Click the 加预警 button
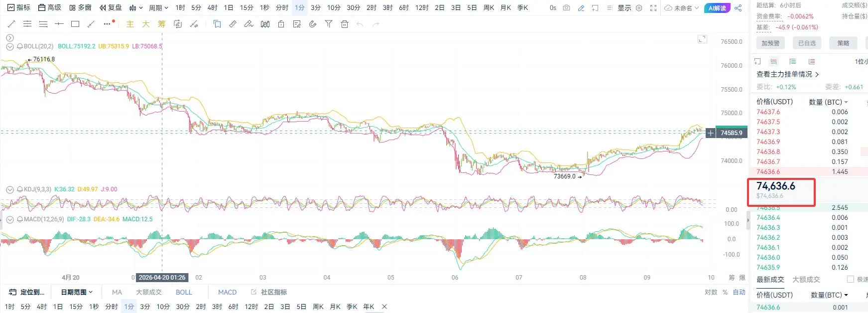This screenshot has height=313, width=868. coord(770,43)
